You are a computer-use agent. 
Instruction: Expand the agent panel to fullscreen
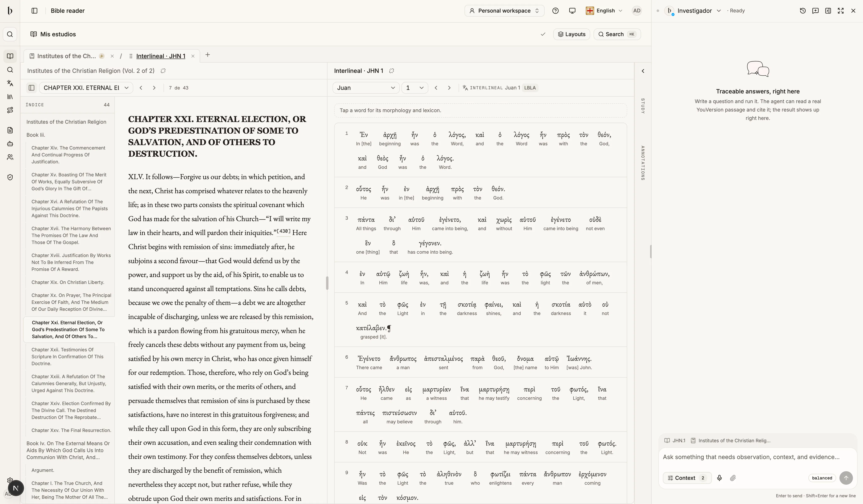tap(841, 11)
